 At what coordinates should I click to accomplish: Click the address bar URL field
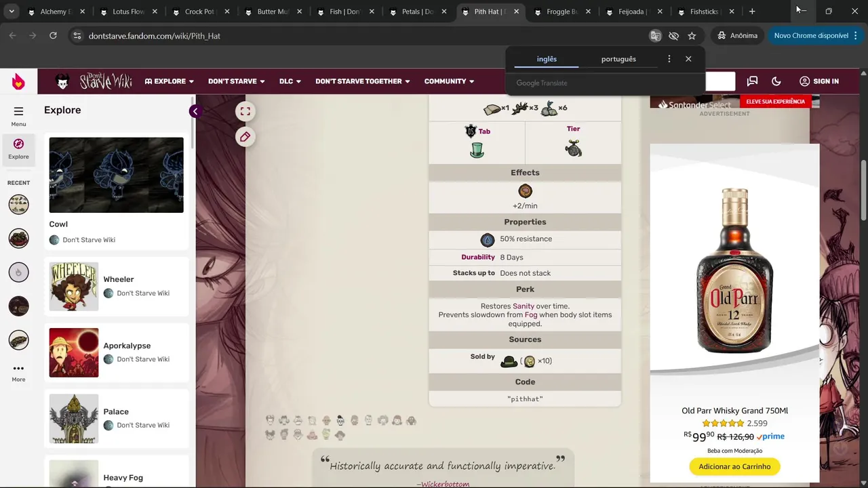366,36
